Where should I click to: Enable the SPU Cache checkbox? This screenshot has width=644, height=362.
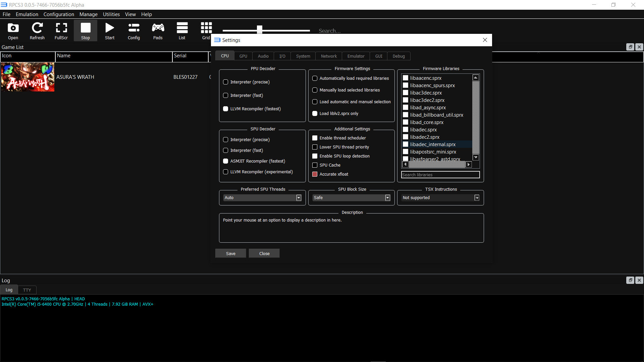[315, 165]
